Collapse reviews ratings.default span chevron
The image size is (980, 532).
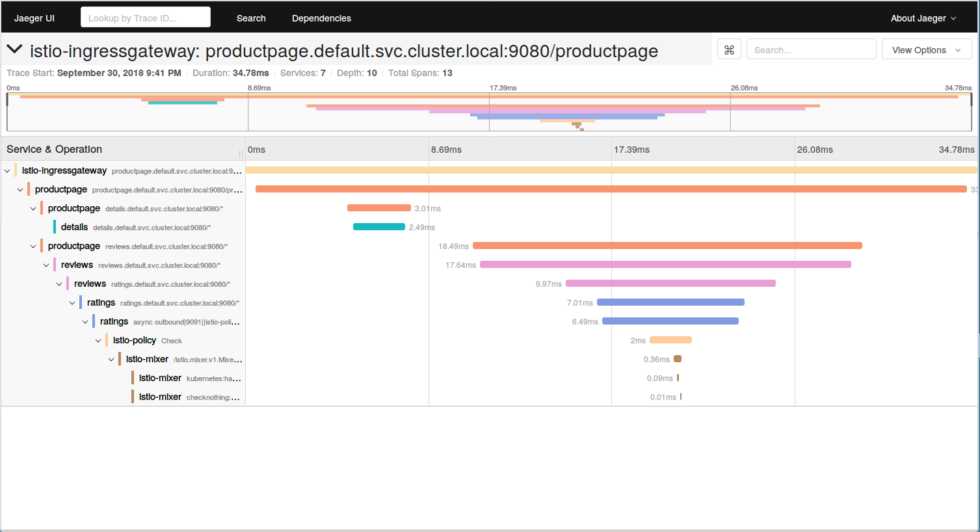[59, 284]
